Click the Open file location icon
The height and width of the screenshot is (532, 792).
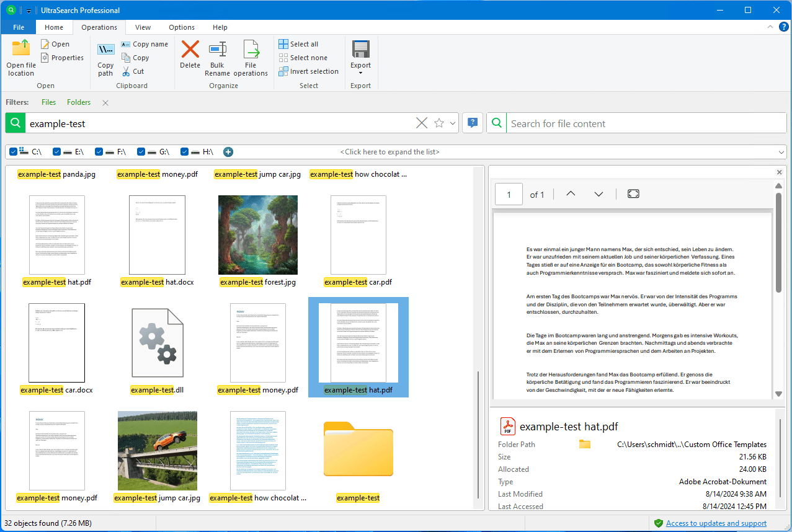coord(21,48)
